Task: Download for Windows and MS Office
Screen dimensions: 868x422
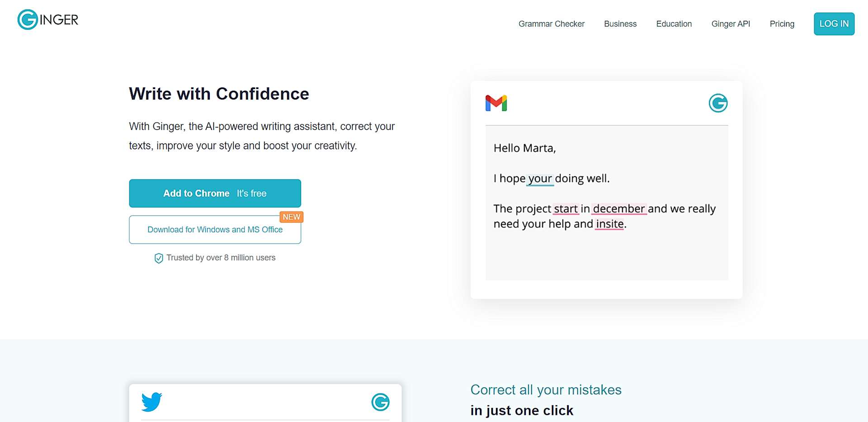Action: coord(215,230)
